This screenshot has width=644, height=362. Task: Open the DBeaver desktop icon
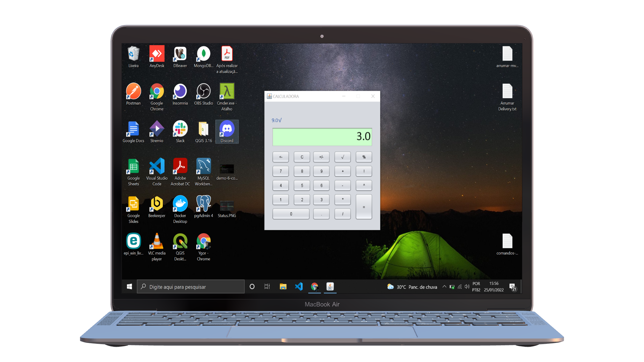tap(180, 54)
